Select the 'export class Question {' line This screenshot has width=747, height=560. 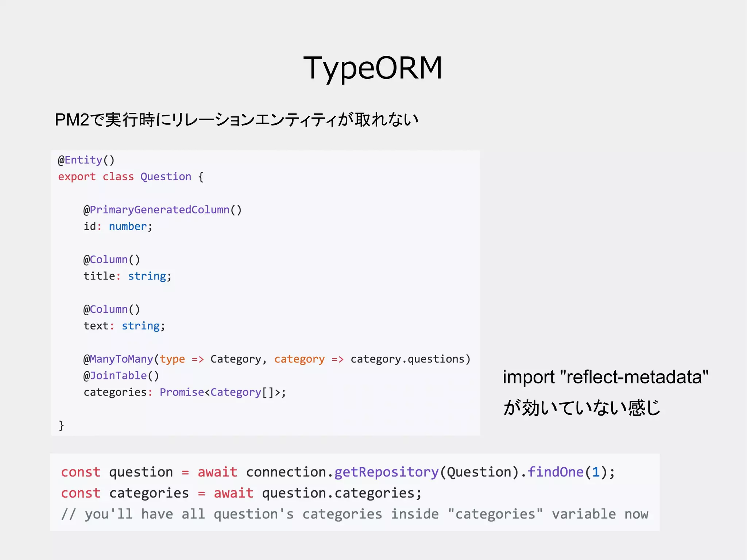131,177
